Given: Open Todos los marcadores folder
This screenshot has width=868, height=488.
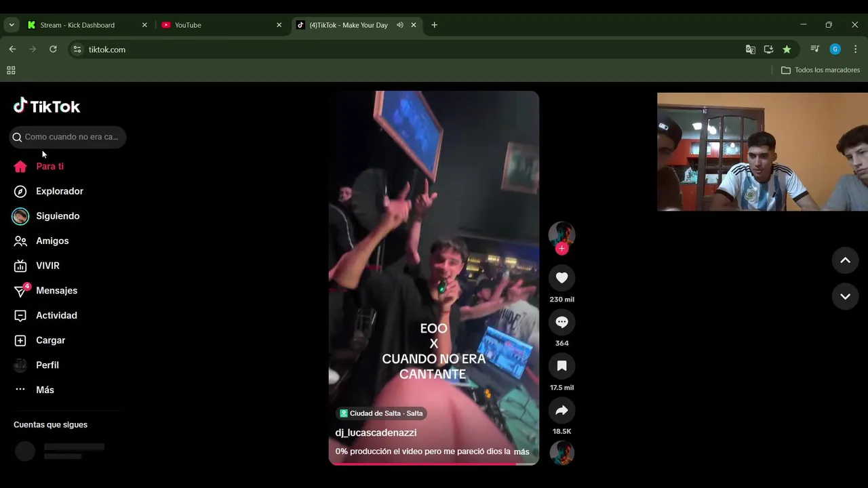Looking at the screenshot, I should (x=821, y=70).
